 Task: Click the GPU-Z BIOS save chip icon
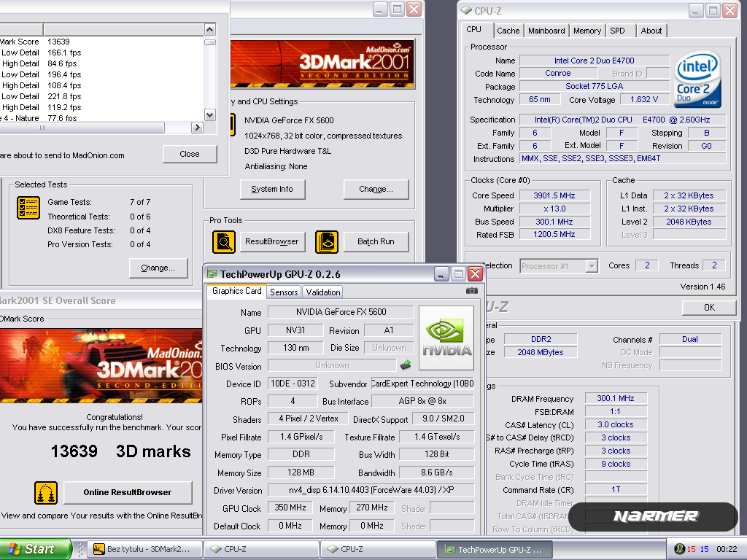[406, 365]
